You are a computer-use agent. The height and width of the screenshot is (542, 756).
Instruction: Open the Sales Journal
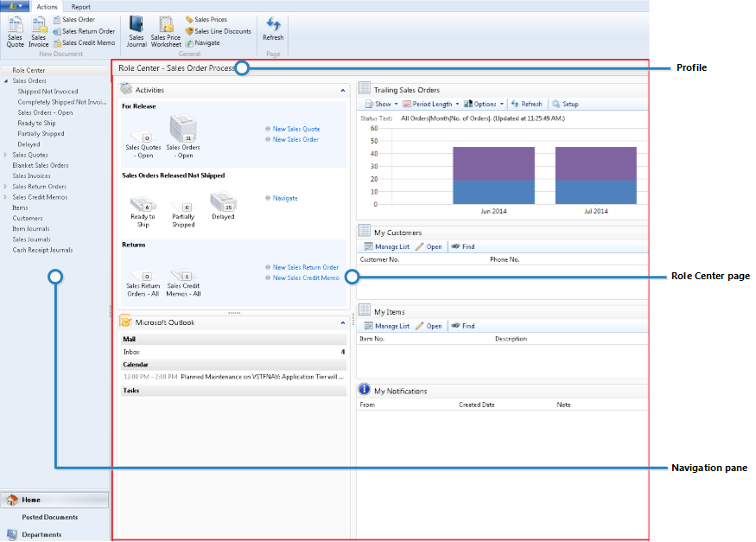click(x=136, y=29)
